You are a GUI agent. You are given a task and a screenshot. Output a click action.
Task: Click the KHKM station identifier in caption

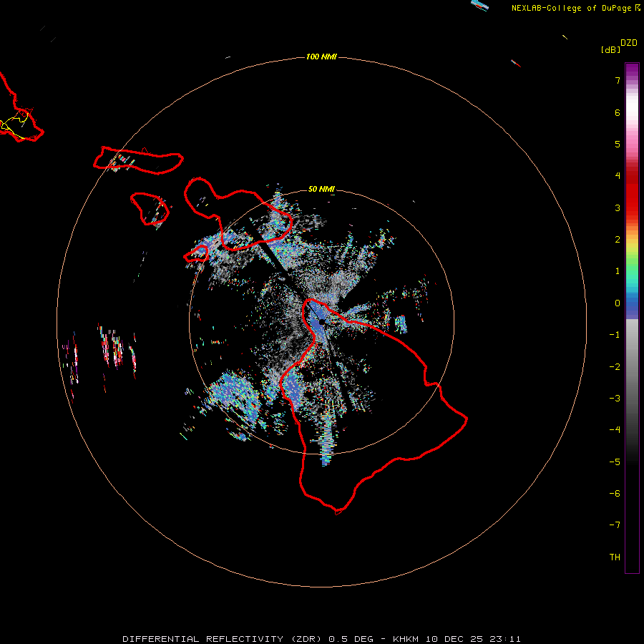pyautogui.click(x=406, y=639)
